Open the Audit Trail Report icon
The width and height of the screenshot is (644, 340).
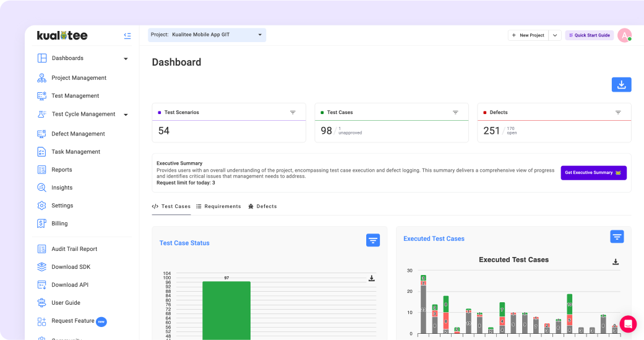coord(42,249)
